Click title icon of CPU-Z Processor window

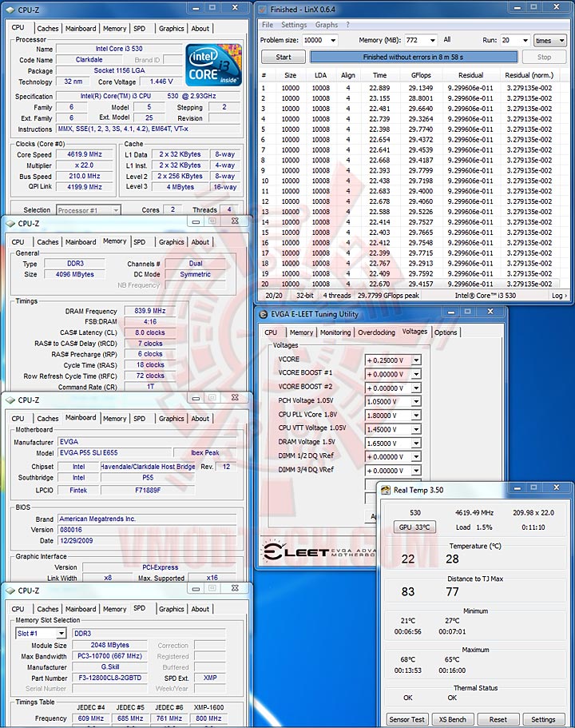10,10
